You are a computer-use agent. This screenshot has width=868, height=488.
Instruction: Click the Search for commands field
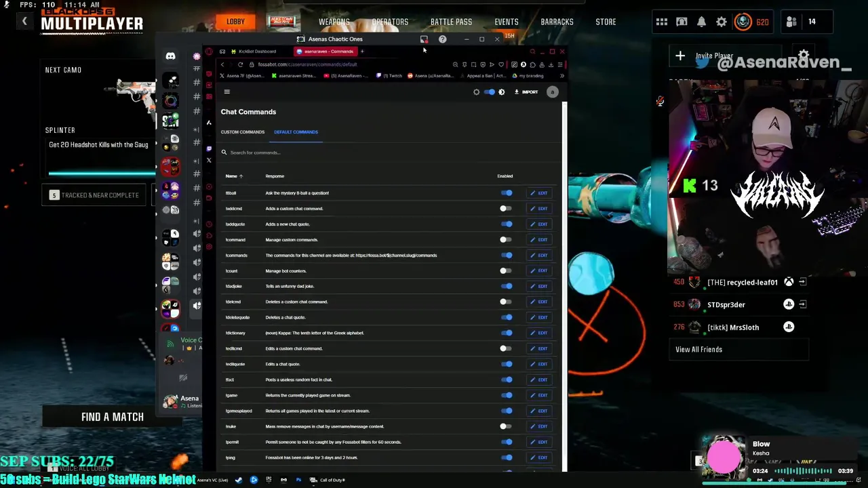point(387,152)
